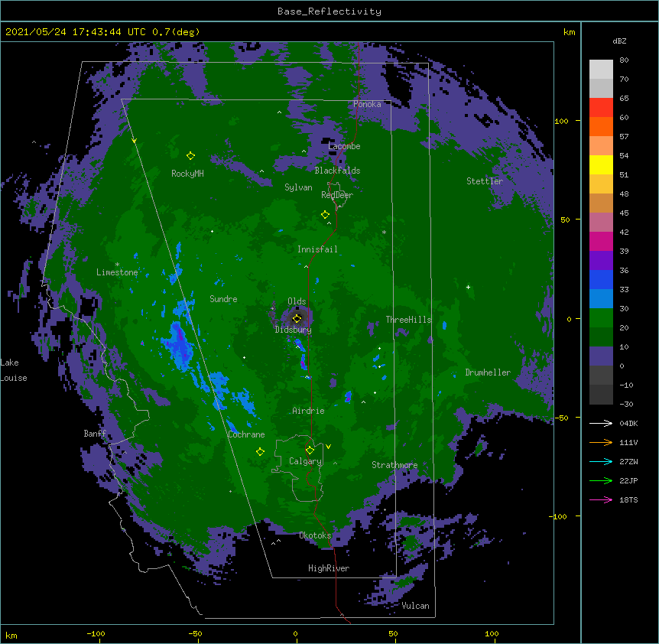Click the ThreeHills label

pyautogui.click(x=409, y=320)
